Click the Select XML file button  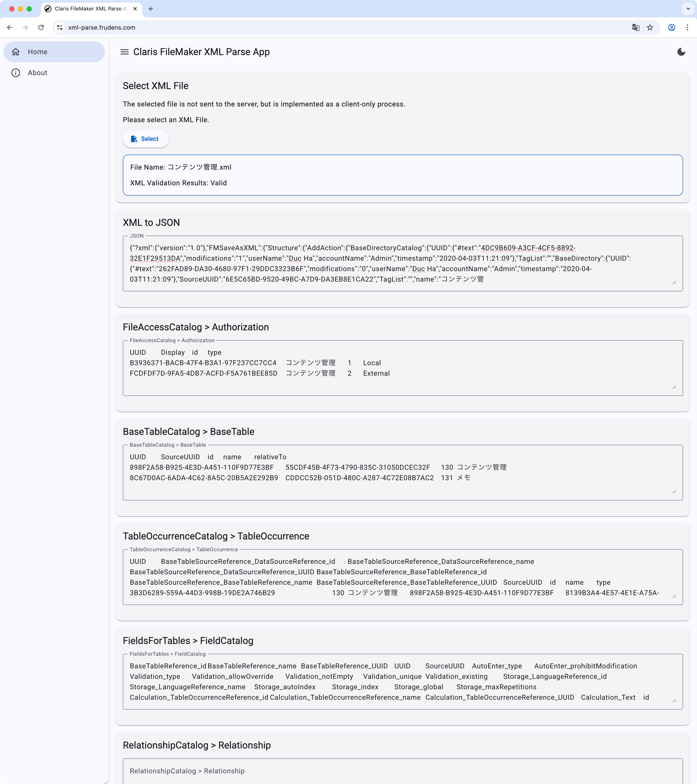tap(145, 139)
